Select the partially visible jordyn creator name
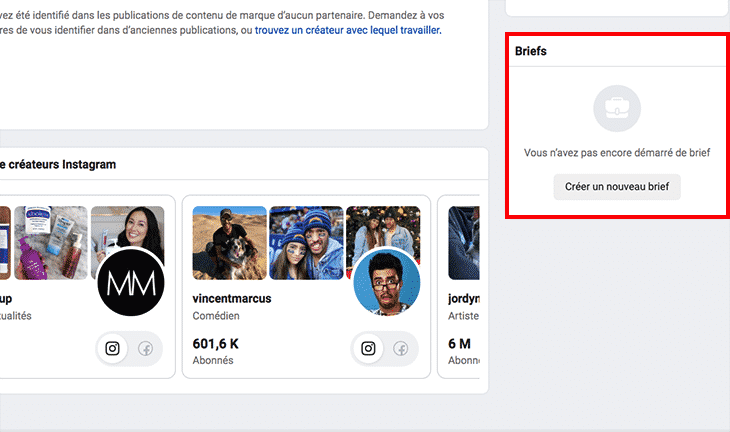 point(463,298)
